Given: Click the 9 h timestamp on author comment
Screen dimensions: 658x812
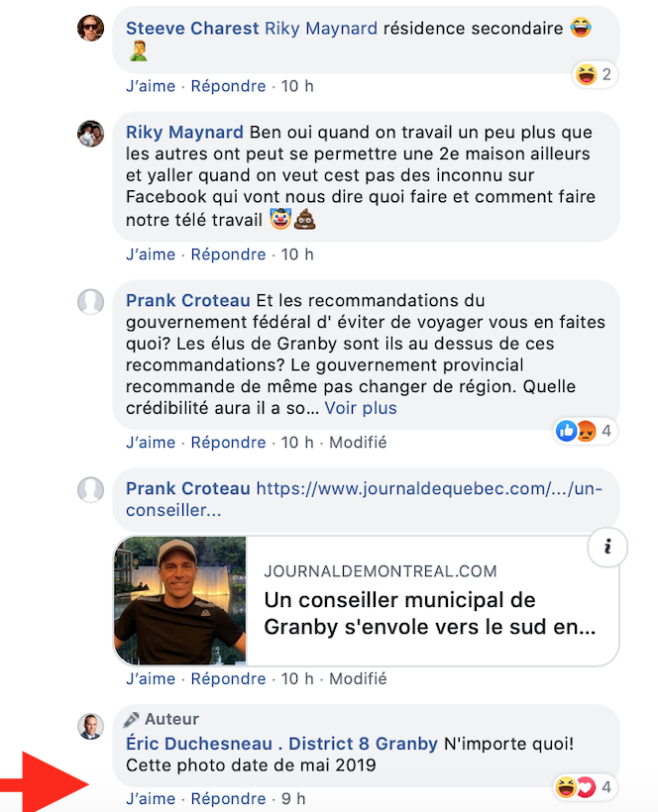Looking at the screenshot, I should [293, 798].
